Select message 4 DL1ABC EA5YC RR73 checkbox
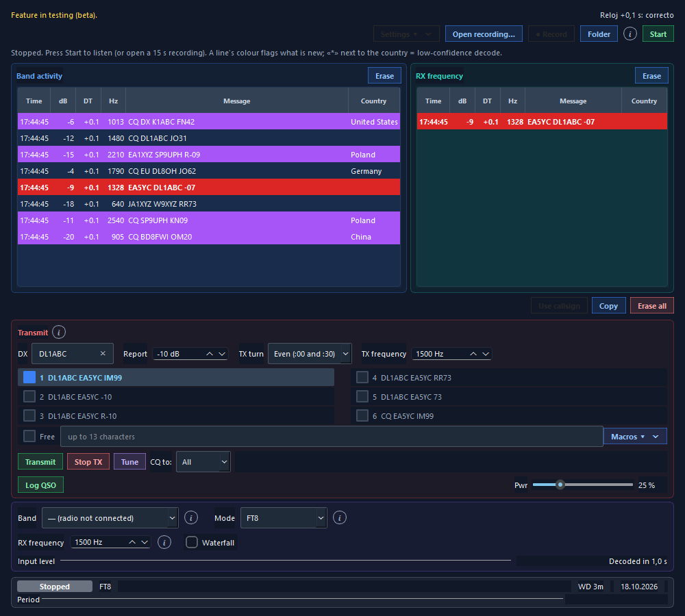The image size is (685, 616). click(362, 377)
